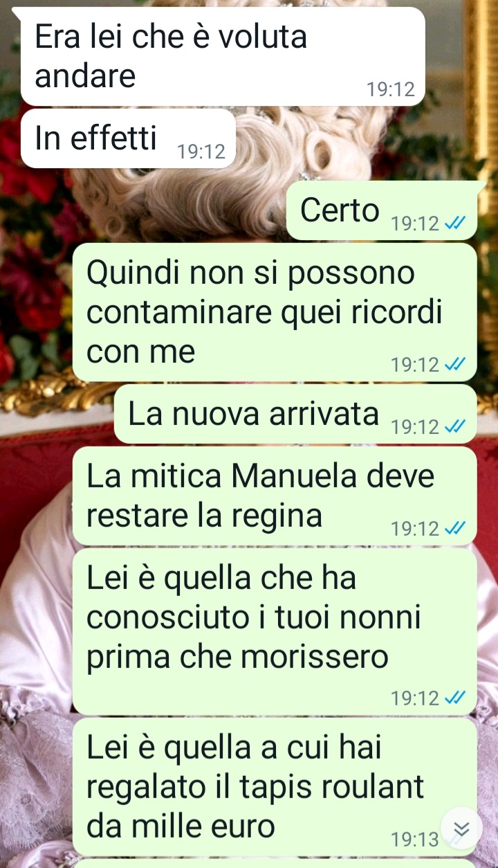This screenshot has width=498, height=868.
Task: Select the 'Quindi non si possono contaminare' message
Action: click(275, 312)
